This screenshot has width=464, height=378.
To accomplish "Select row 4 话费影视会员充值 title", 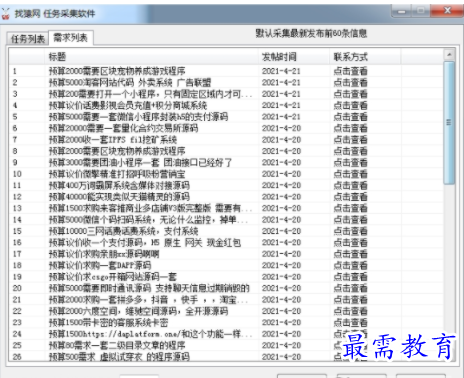I will [x=128, y=105].
